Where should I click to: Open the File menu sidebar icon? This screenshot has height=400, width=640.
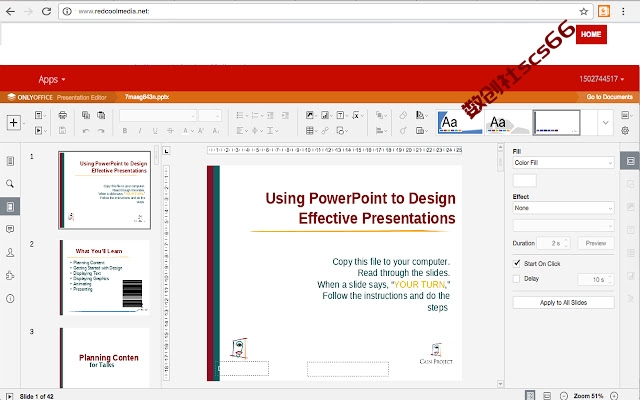10,161
